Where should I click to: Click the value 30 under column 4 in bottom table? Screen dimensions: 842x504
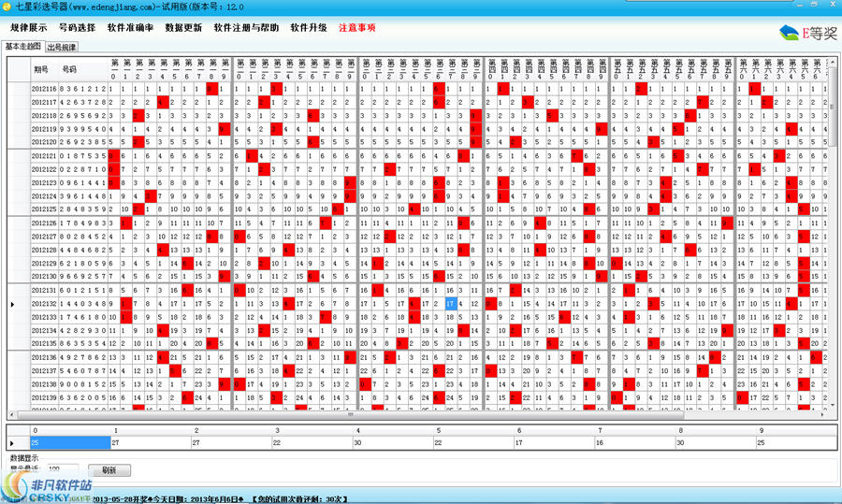pyautogui.click(x=393, y=443)
